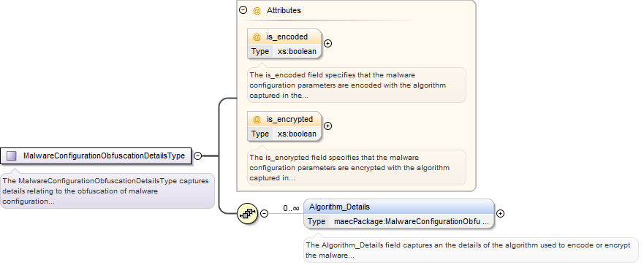Click the maecPackage:MalwareConfigurationObfu type value
Screen dimensions: 644x265
pos(412,221)
